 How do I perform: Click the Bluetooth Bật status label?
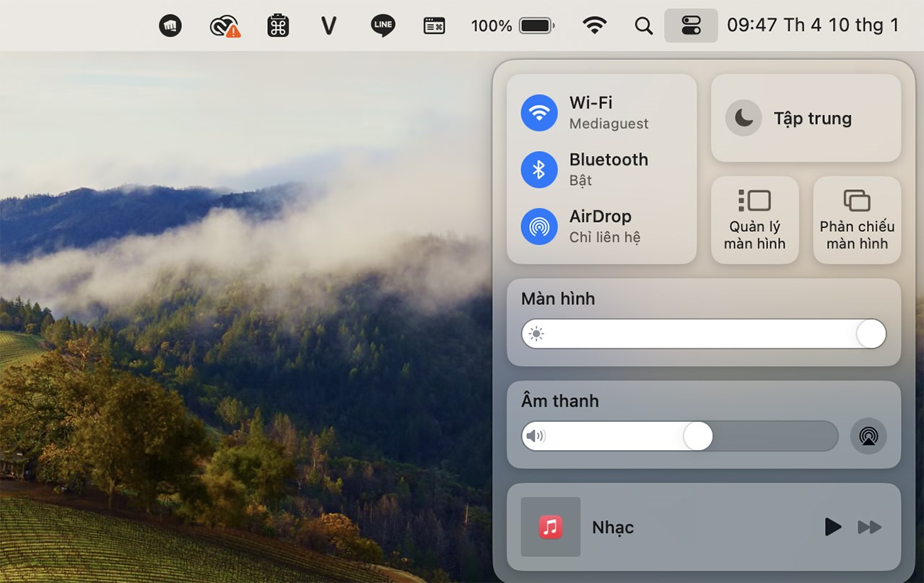pyautogui.click(x=609, y=170)
